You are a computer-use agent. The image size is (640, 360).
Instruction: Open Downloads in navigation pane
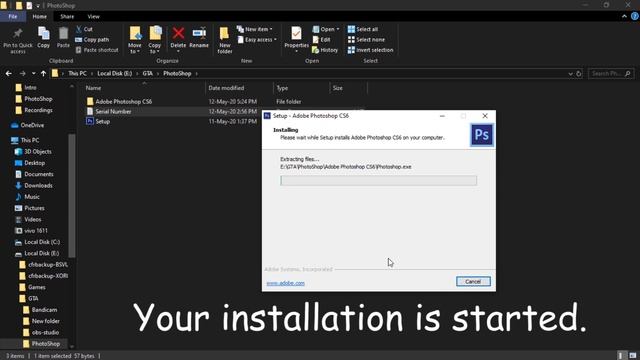click(x=38, y=185)
